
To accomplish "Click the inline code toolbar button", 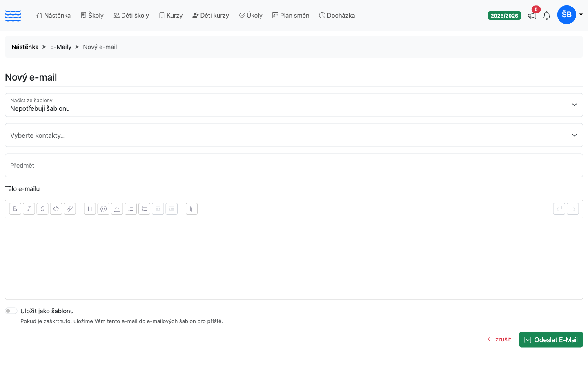I will pyautogui.click(x=56, y=209).
